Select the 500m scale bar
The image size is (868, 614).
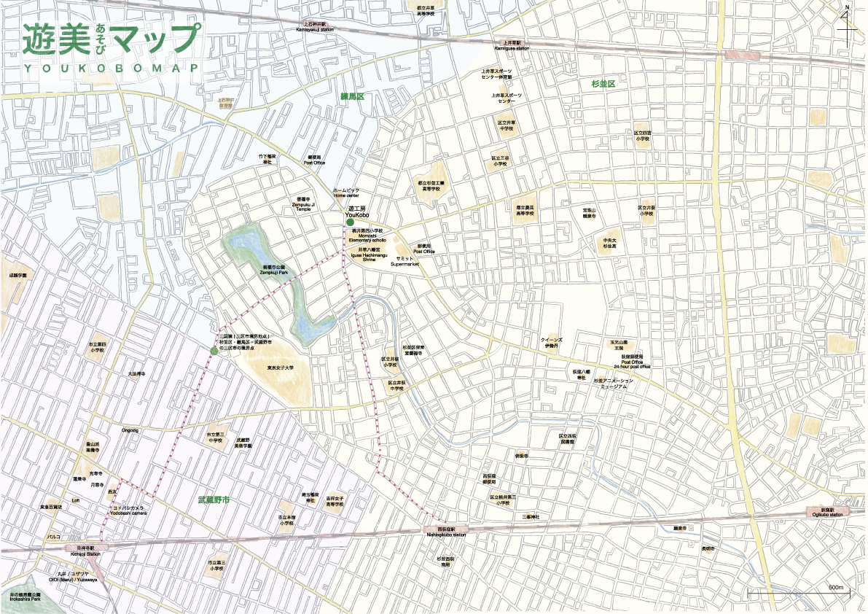pos(798,592)
